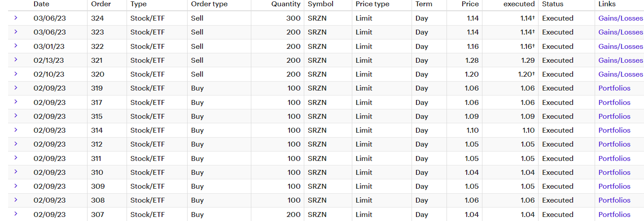Expand order 307 row chevron
Image resolution: width=644 pixels, height=221 pixels.
tap(16, 214)
